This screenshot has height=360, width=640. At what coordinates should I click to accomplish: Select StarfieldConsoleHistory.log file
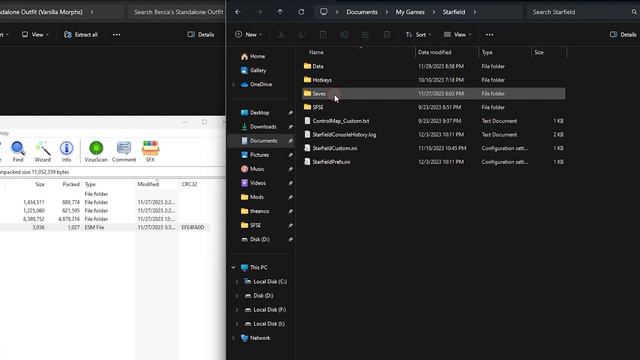pos(433,135)
